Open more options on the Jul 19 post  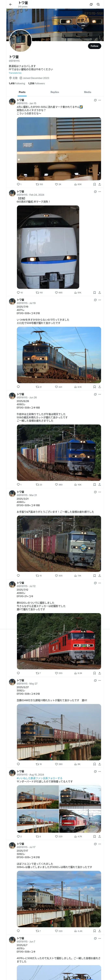(x=100, y=300)
